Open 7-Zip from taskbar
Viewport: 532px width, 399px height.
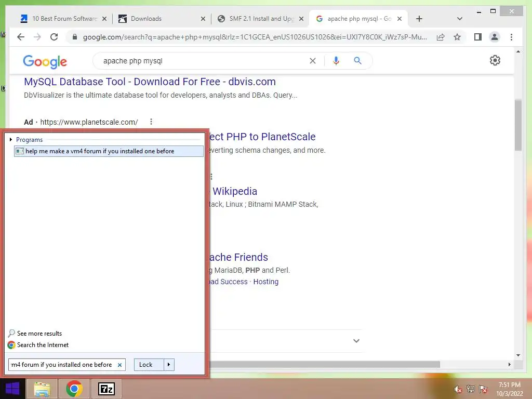[x=106, y=389]
